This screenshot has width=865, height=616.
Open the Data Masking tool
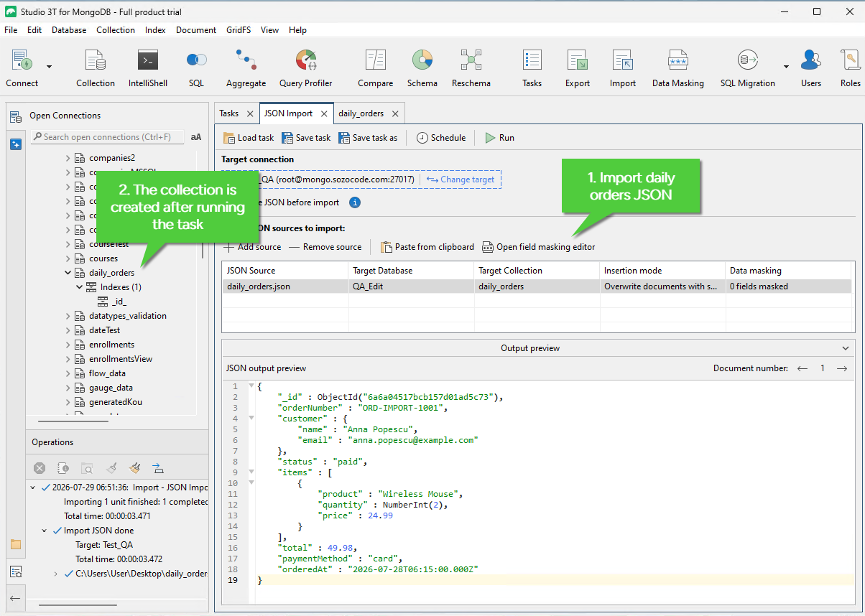678,68
